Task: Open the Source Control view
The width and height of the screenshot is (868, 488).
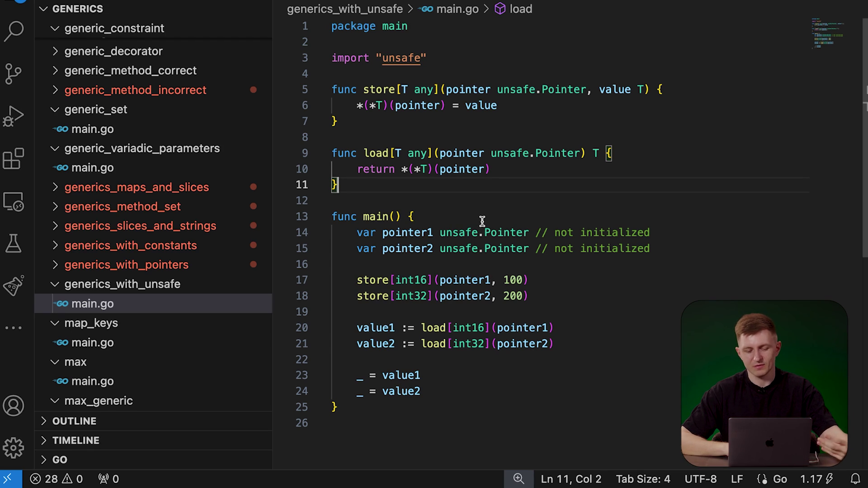Action: click(x=14, y=74)
